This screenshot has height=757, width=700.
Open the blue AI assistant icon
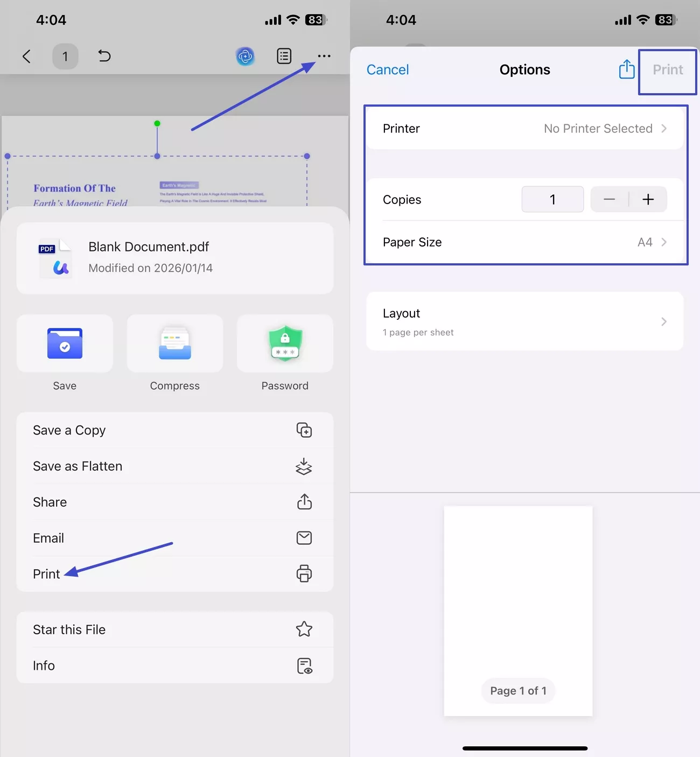[x=246, y=56]
